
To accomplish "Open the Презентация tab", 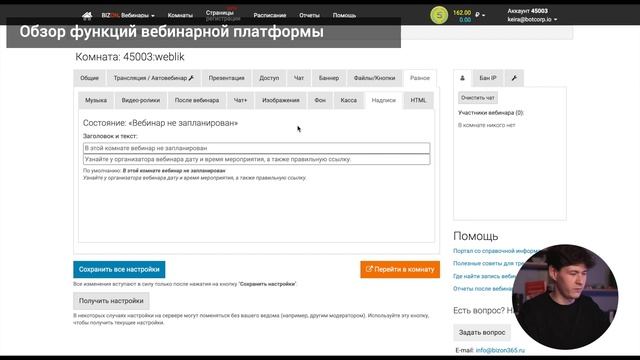I will pyautogui.click(x=227, y=78).
